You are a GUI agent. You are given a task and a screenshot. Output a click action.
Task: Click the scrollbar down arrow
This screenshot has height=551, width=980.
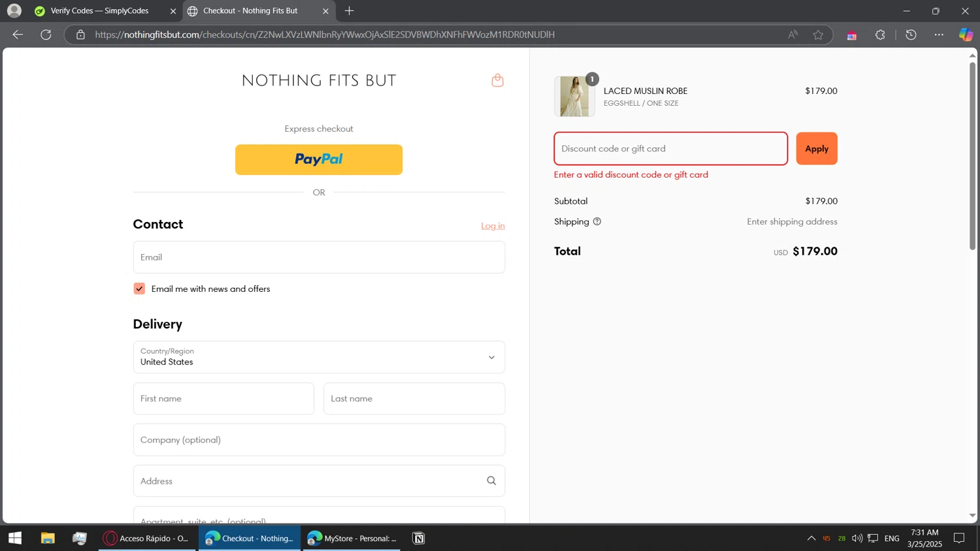[x=972, y=516]
